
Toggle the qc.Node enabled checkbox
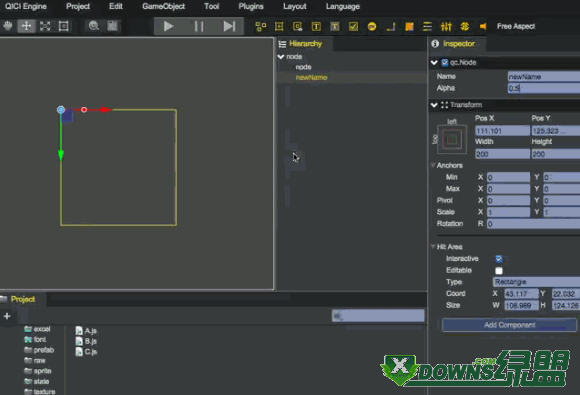coord(445,63)
